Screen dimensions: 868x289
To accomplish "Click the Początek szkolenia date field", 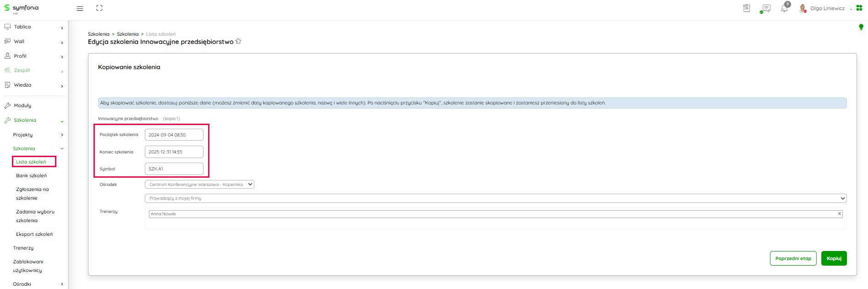I will click(174, 135).
